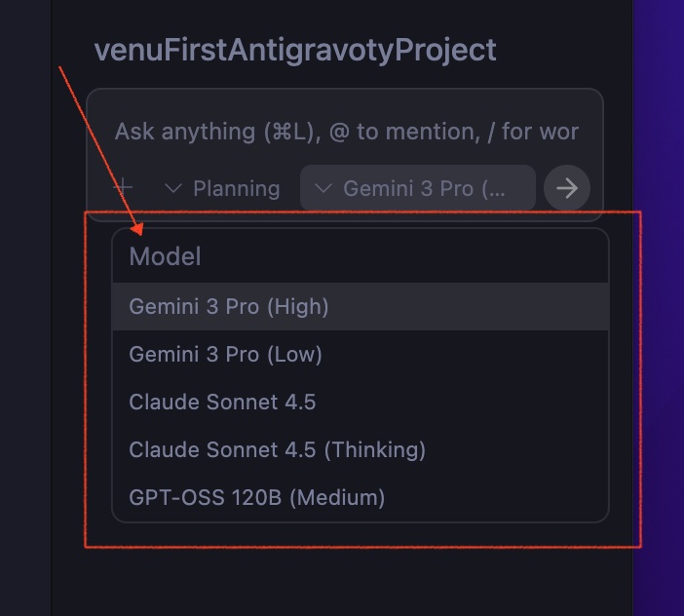
Task: Click the venuFirstAntigravotyProject title
Action: click(x=294, y=50)
